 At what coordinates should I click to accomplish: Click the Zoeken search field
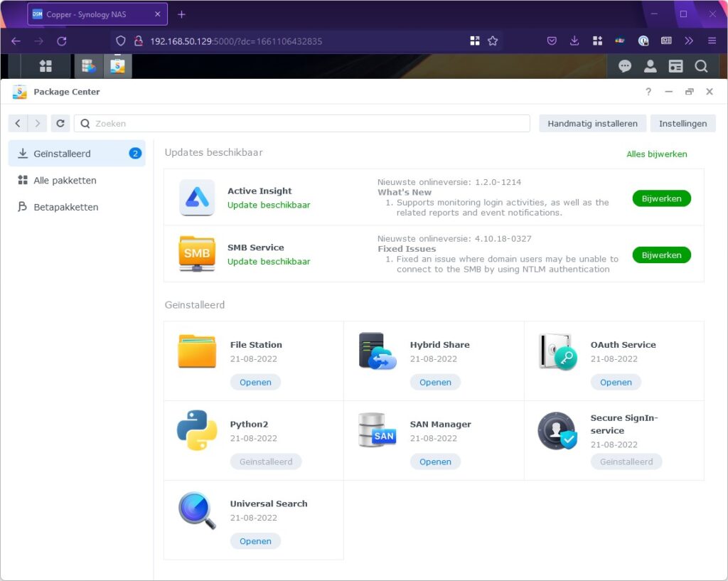[301, 124]
